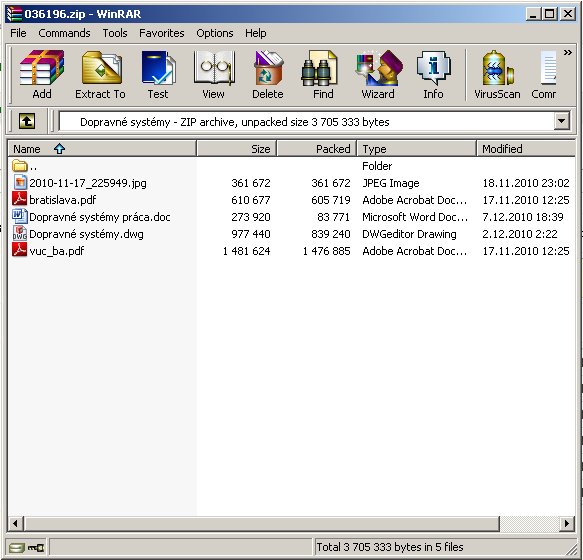
Task: Click the JPEG icon of 2010-11-17_225949.jpg
Action: (x=20, y=182)
